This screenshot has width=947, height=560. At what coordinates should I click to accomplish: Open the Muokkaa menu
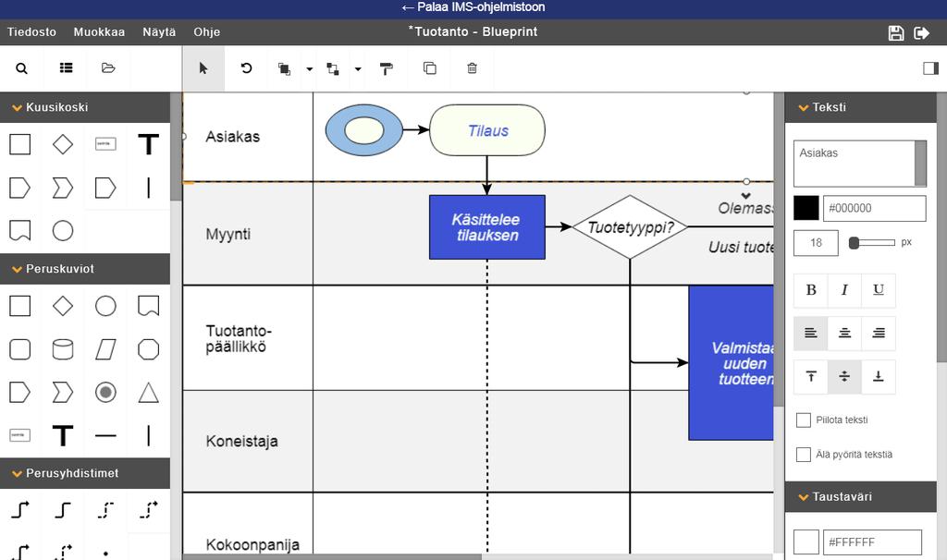pyautogui.click(x=99, y=32)
